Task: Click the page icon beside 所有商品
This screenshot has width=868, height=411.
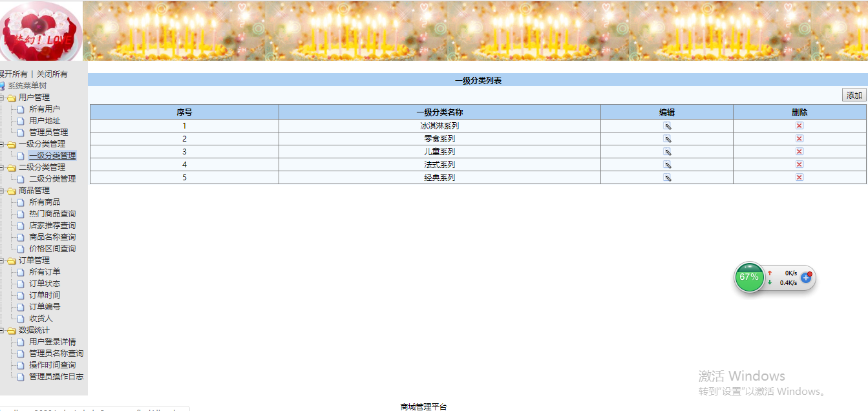Action: tap(21, 202)
